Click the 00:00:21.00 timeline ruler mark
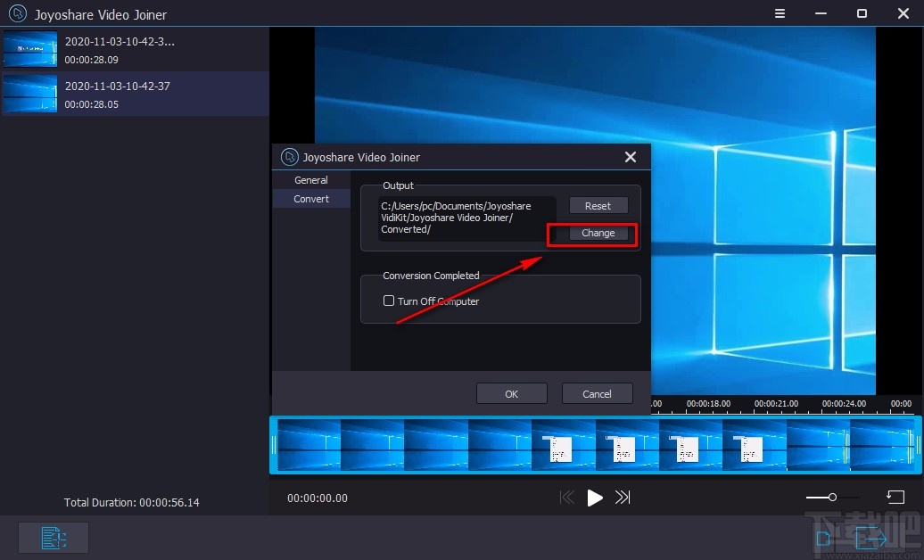This screenshot has height=560, width=924. click(776, 404)
